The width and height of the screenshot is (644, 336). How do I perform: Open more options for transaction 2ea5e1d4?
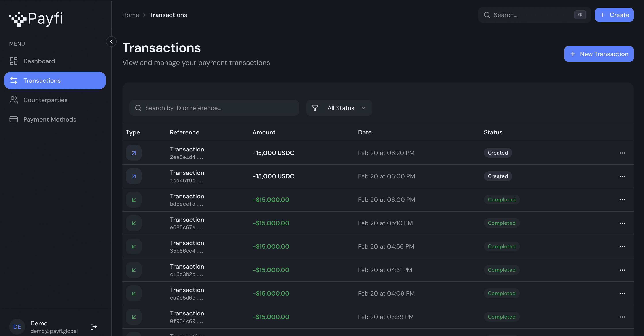(x=622, y=153)
